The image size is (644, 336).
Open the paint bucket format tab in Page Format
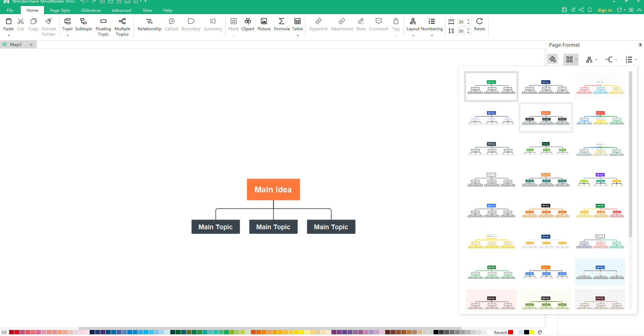(x=553, y=59)
